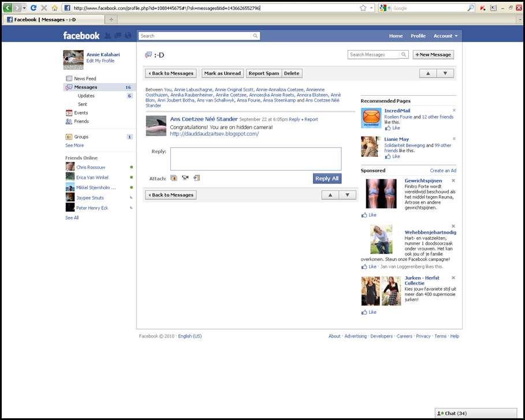This screenshot has width=525, height=420.
Task: Click See All friends online
Action: (x=72, y=217)
